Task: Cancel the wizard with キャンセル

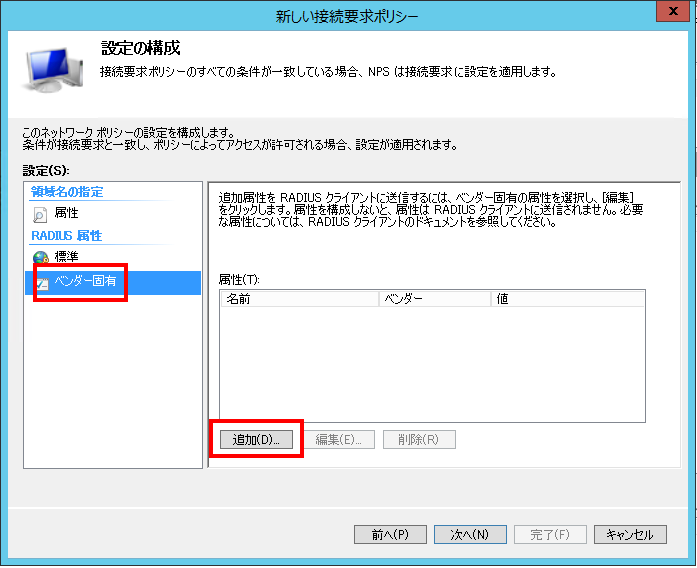Action: pos(630,534)
